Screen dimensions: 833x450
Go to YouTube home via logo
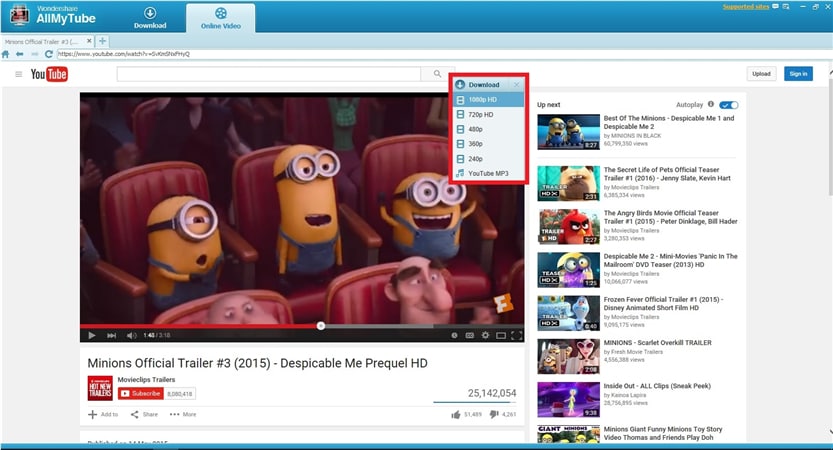[x=49, y=74]
